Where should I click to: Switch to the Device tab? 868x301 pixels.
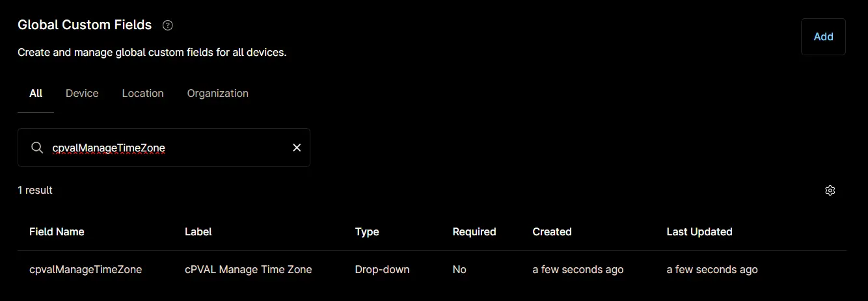tap(82, 93)
